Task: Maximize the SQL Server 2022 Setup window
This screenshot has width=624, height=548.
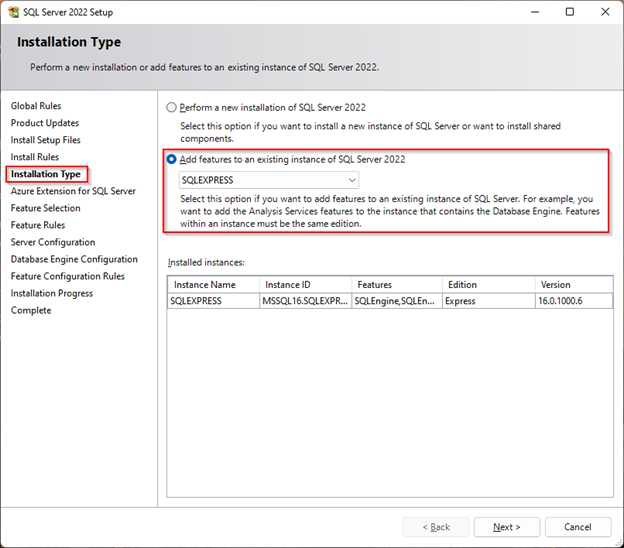Action: tap(570, 12)
